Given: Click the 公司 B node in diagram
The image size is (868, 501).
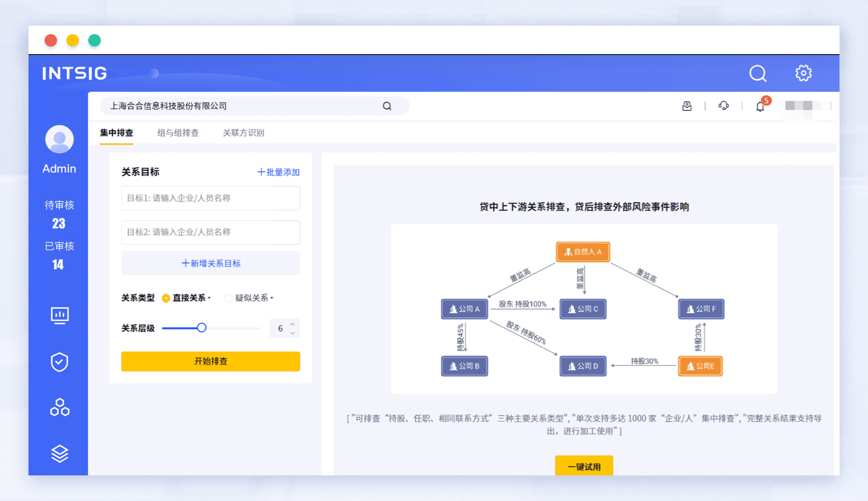Looking at the screenshot, I should tap(464, 366).
